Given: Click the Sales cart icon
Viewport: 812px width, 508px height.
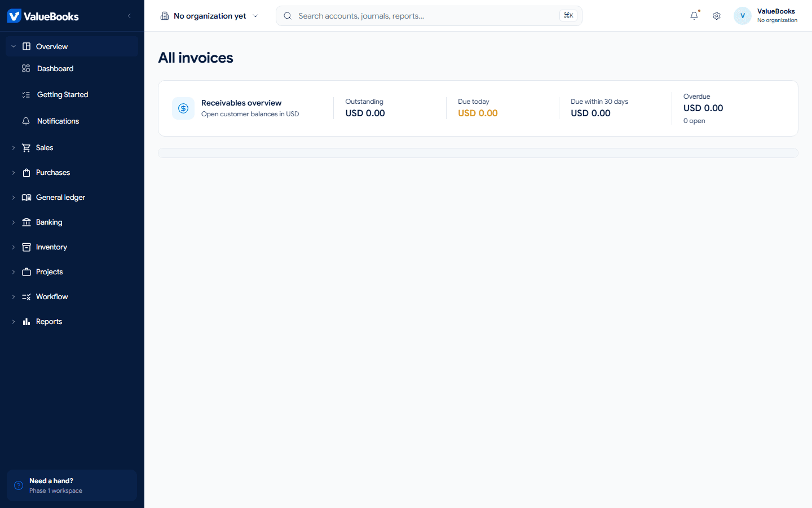Looking at the screenshot, I should point(27,148).
